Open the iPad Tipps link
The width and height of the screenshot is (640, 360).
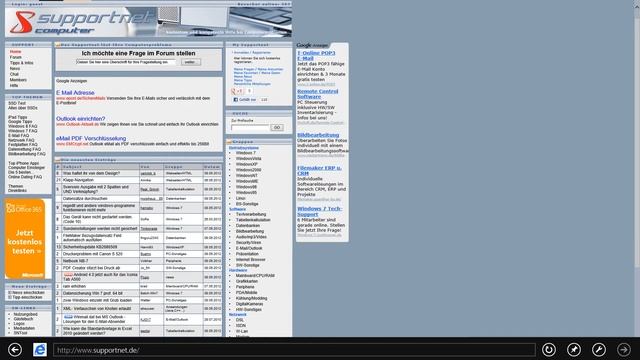[18, 118]
